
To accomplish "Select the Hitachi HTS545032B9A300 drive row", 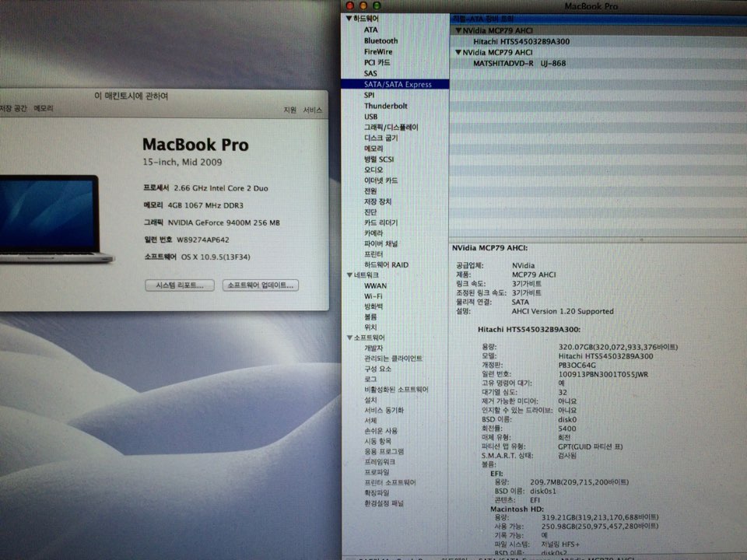I will (x=521, y=41).
